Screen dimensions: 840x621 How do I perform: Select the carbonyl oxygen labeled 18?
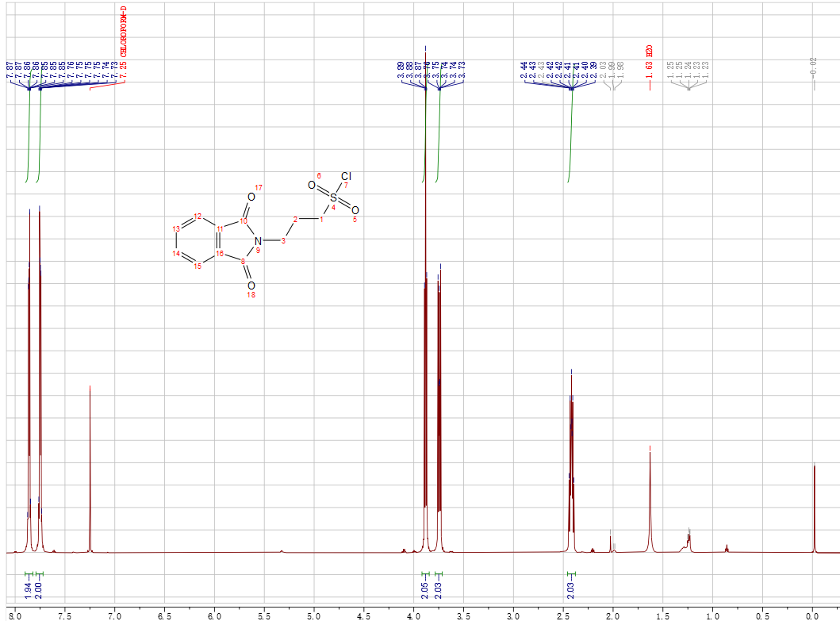(251, 285)
